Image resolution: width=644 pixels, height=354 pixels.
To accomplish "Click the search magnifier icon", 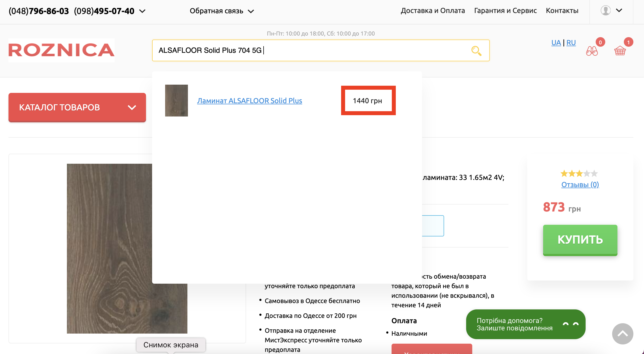I will (x=476, y=50).
